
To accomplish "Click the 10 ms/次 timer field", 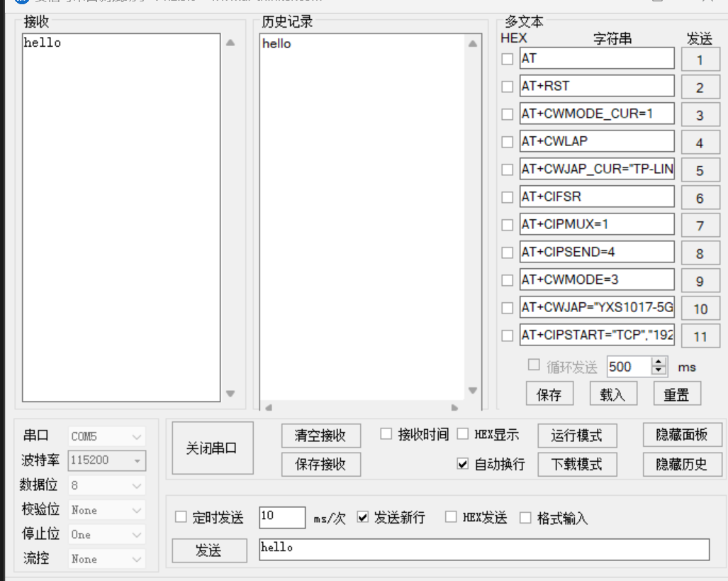I will pos(282,517).
